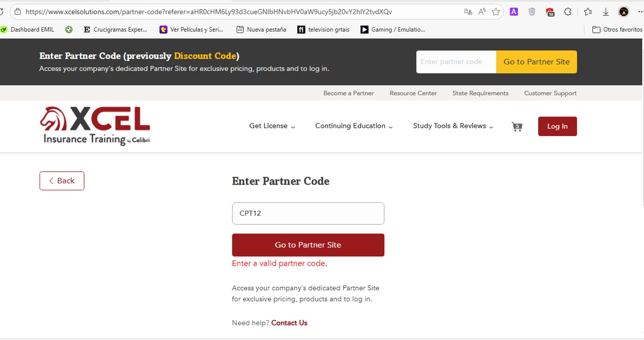Click the Enter Partner Code heading
This screenshot has width=644, height=340.
coord(281,181)
